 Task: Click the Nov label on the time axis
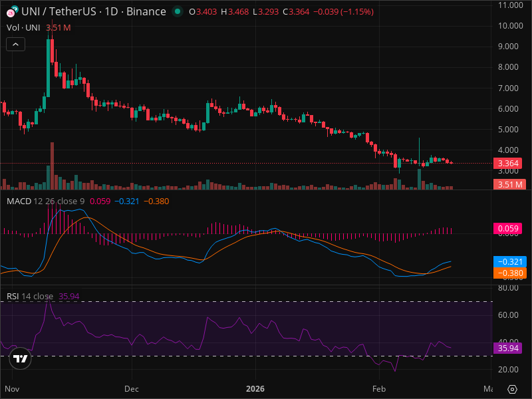12,389
